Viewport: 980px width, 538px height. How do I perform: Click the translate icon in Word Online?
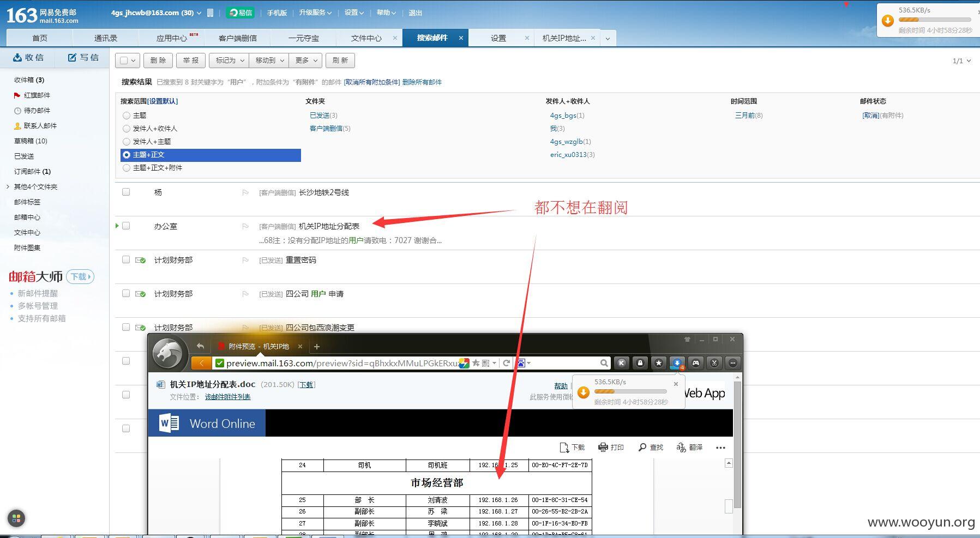pos(681,448)
